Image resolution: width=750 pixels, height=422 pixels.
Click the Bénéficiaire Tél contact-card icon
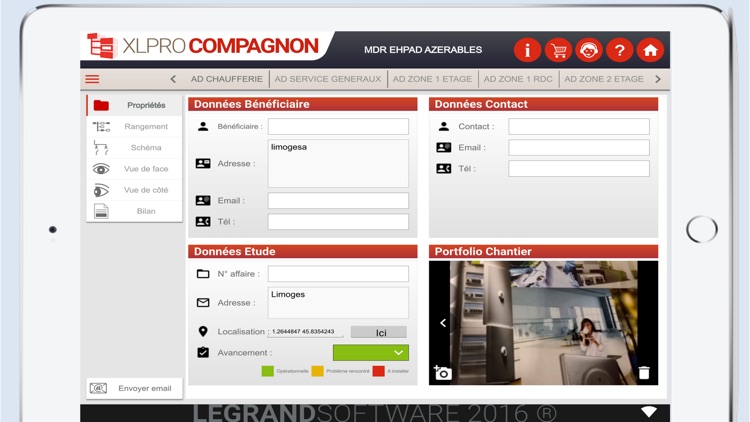[203, 222]
